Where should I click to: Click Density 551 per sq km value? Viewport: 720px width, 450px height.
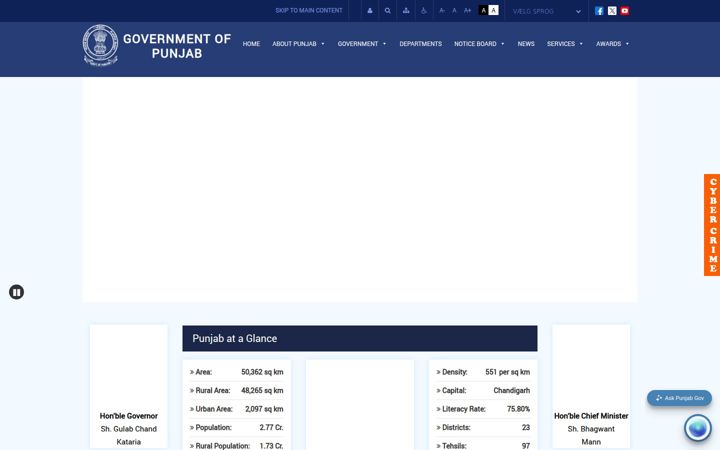pyautogui.click(x=507, y=372)
